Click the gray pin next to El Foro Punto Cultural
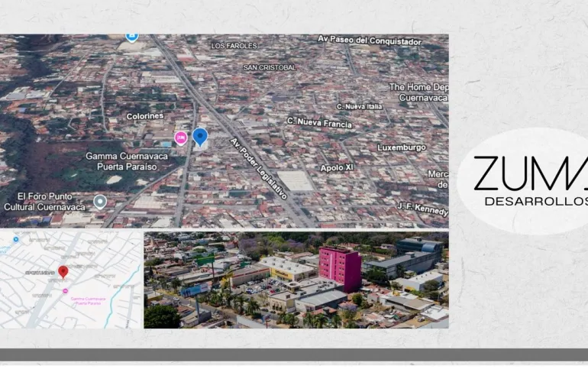This screenshot has width=588, height=369. click(99, 202)
